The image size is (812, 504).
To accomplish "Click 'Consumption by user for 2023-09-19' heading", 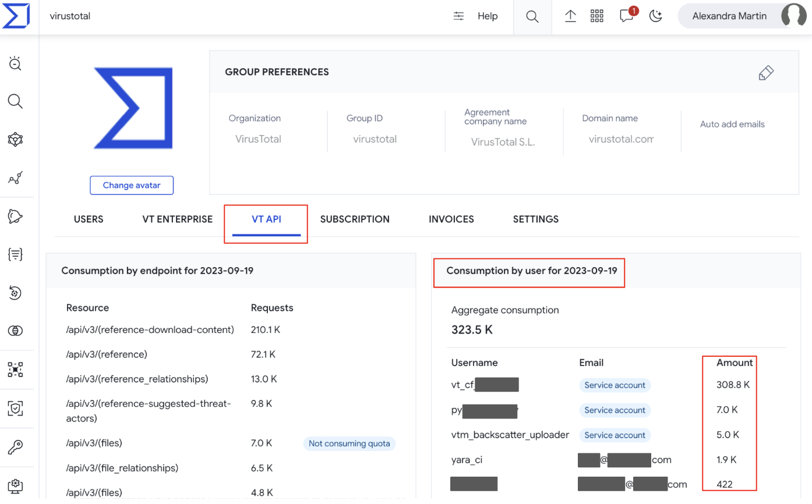I will pos(531,271).
